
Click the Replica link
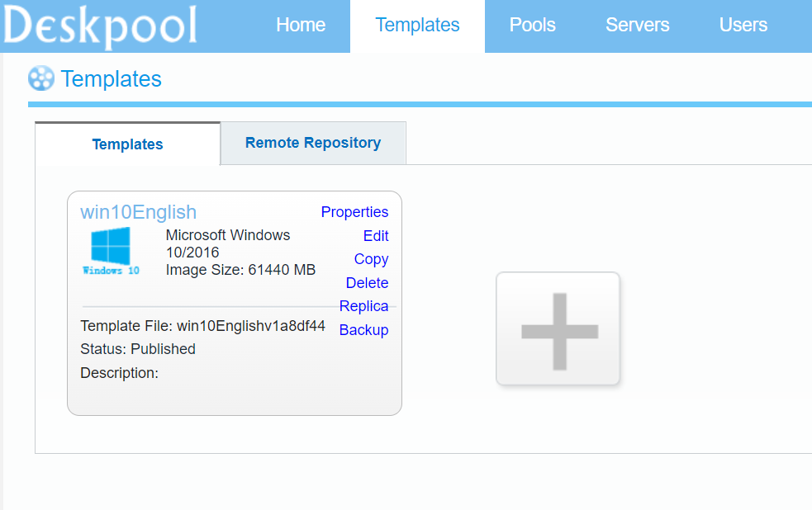click(x=363, y=306)
